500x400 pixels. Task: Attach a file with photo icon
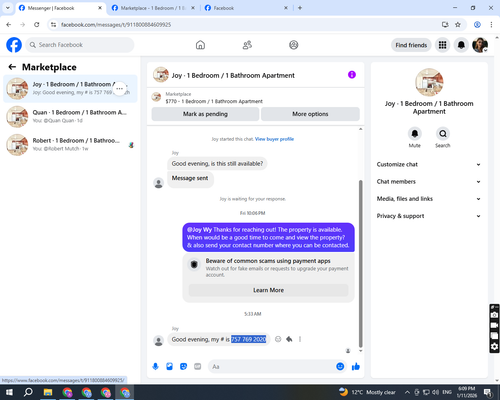pyautogui.click(x=169, y=367)
